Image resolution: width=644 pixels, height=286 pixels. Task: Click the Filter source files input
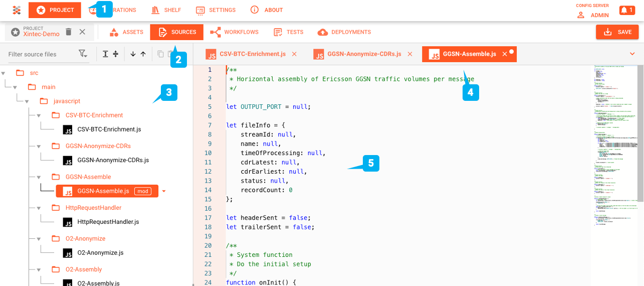(40, 54)
